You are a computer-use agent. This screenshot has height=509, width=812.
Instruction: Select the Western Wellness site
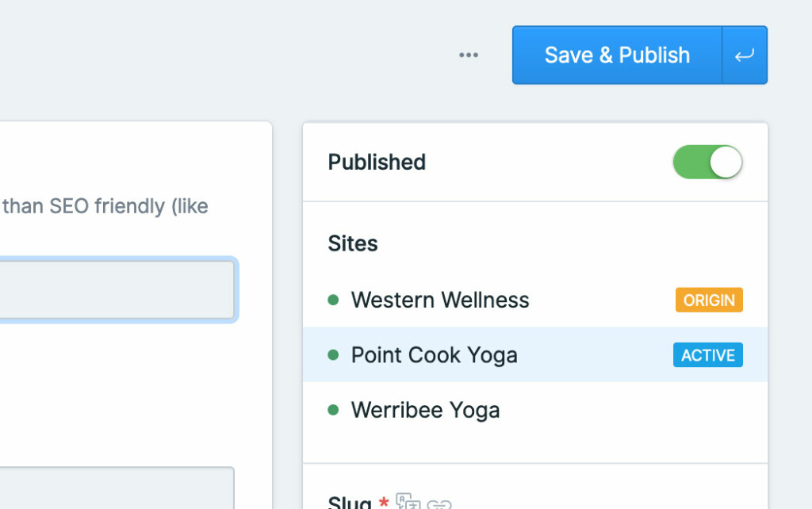pos(440,300)
